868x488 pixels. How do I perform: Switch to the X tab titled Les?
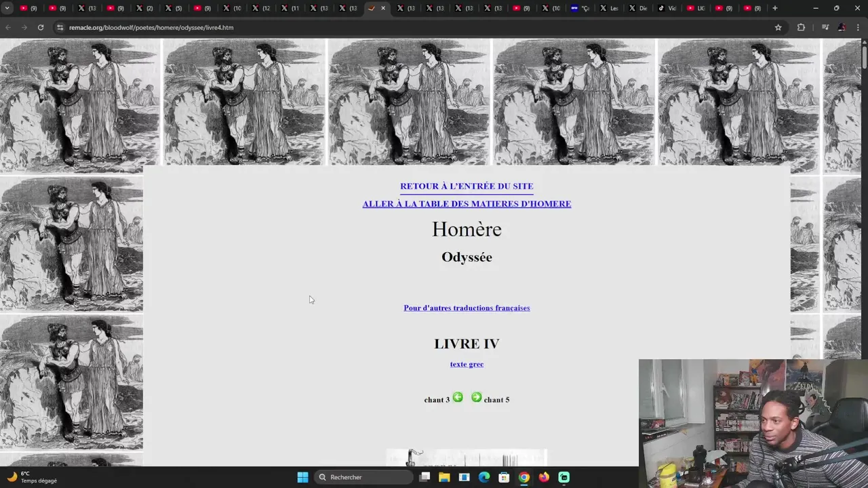coord(609,8)
